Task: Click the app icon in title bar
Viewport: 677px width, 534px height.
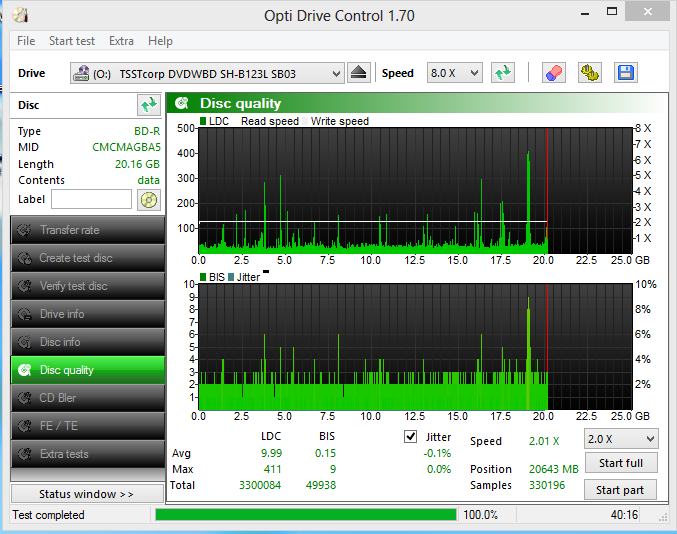Action: click(x=20, y=15)
